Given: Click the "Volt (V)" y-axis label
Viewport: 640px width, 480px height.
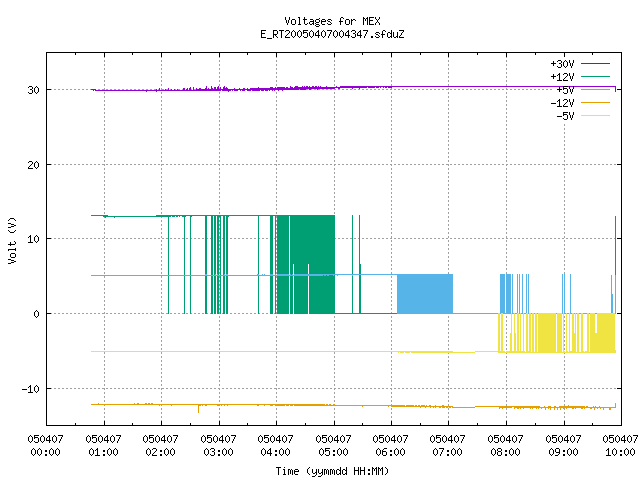Looking at the screenshot, I should pos(12,241).
